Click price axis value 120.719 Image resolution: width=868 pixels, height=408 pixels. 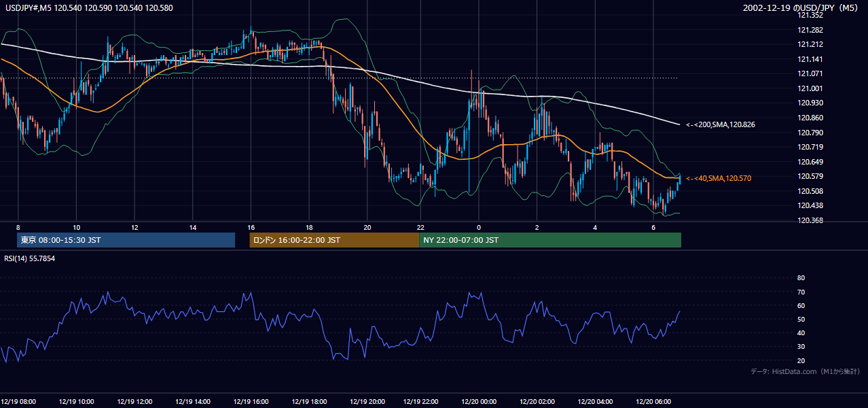pos(811,147)
